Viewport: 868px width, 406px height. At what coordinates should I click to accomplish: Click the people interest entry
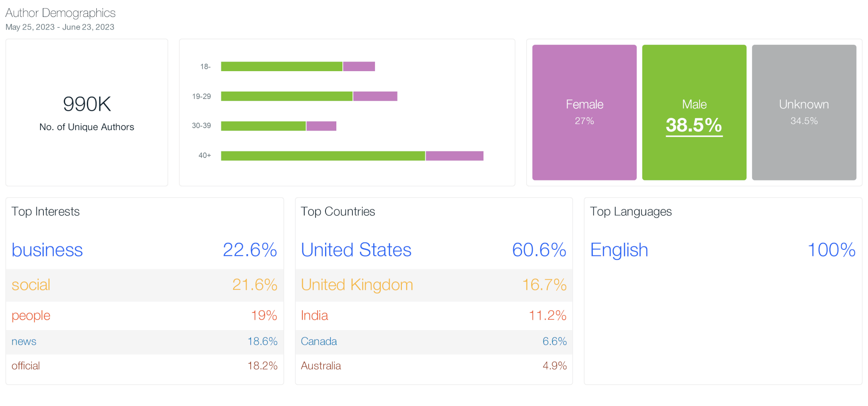(x=31, y=315)
